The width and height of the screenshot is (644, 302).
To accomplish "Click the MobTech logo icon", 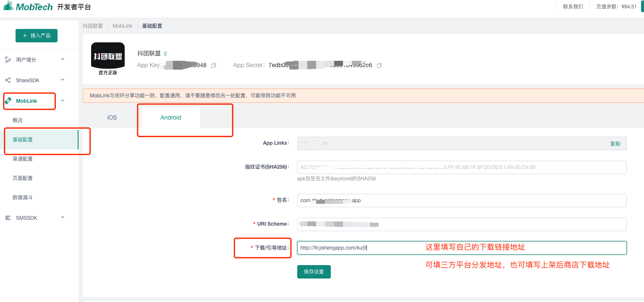I will click(8, 6).
